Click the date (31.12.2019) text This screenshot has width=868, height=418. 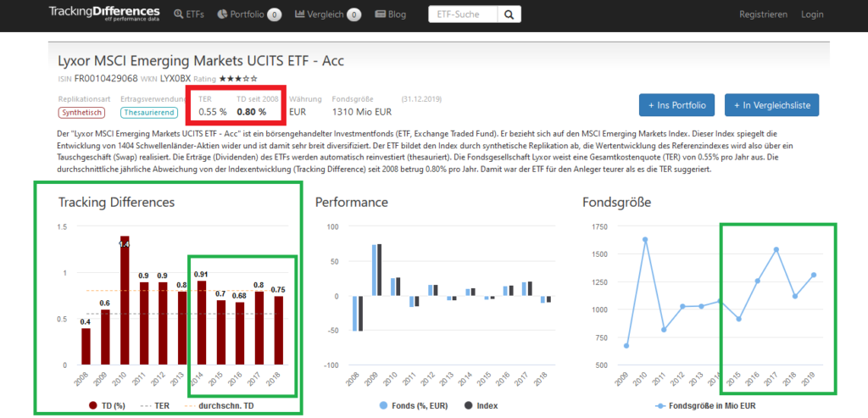pyautogui.click(x=422, y=100)
